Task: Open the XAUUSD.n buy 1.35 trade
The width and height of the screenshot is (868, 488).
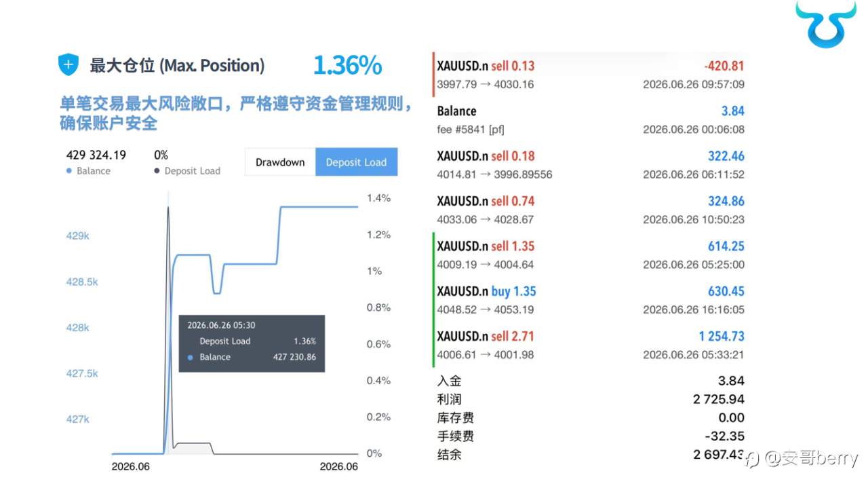Action: click(x=589, y=300)
